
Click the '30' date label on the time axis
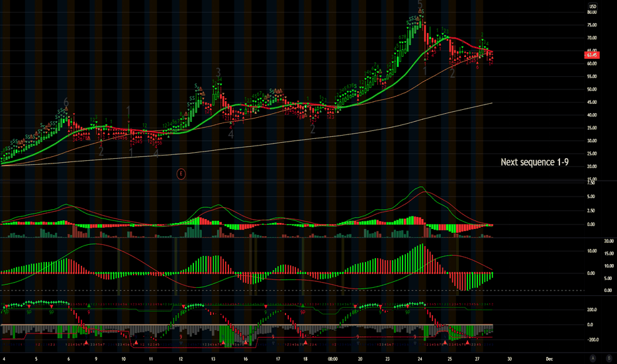509,359
